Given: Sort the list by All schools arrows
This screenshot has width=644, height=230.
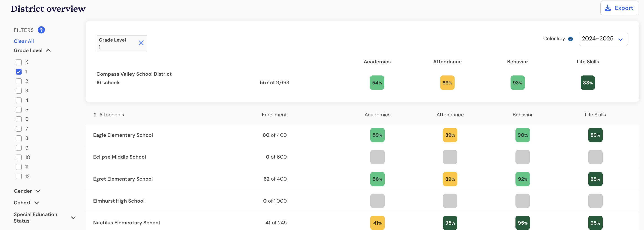Looking at the screenshot, I should (x=95, y=115).
